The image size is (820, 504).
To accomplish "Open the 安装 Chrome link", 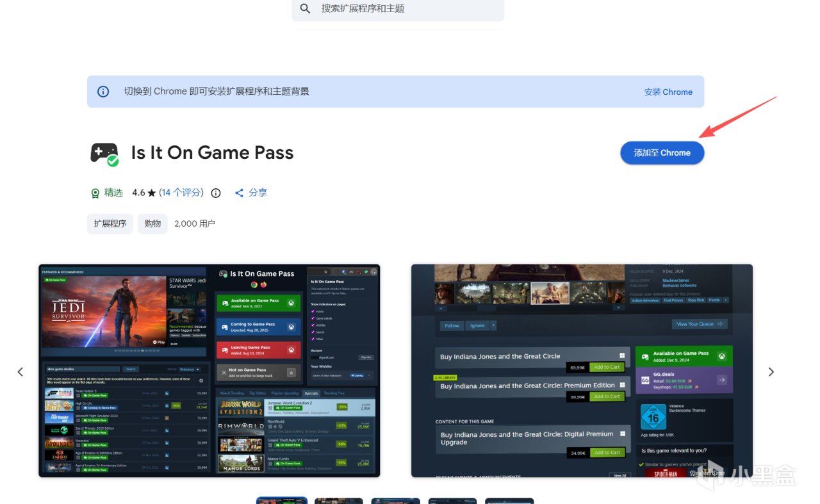I will coord(668,92).
